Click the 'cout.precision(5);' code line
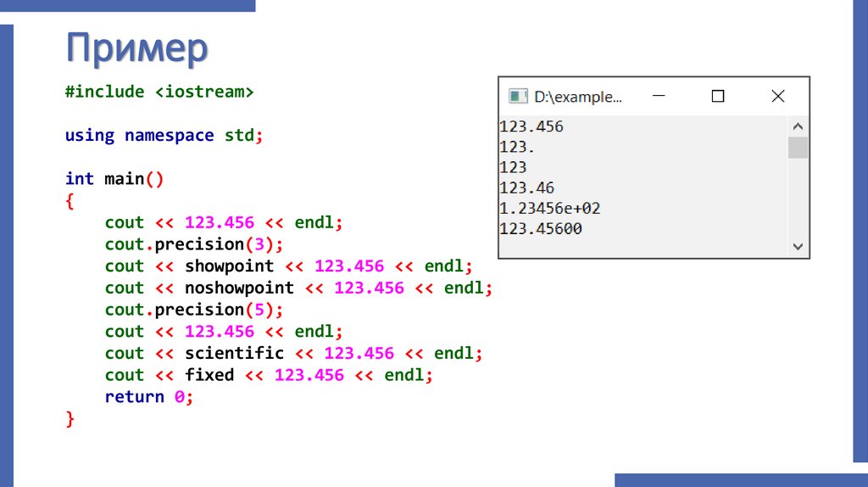 point(194,310)
